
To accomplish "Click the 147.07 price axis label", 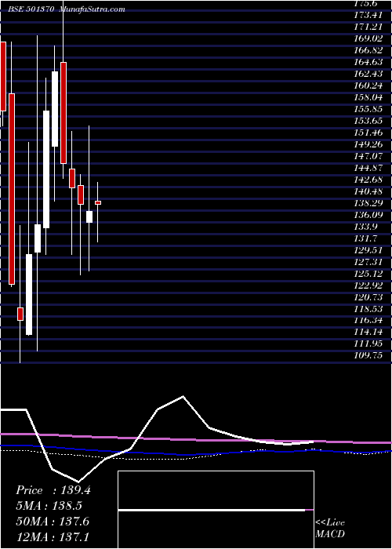I will click(369, 156).
